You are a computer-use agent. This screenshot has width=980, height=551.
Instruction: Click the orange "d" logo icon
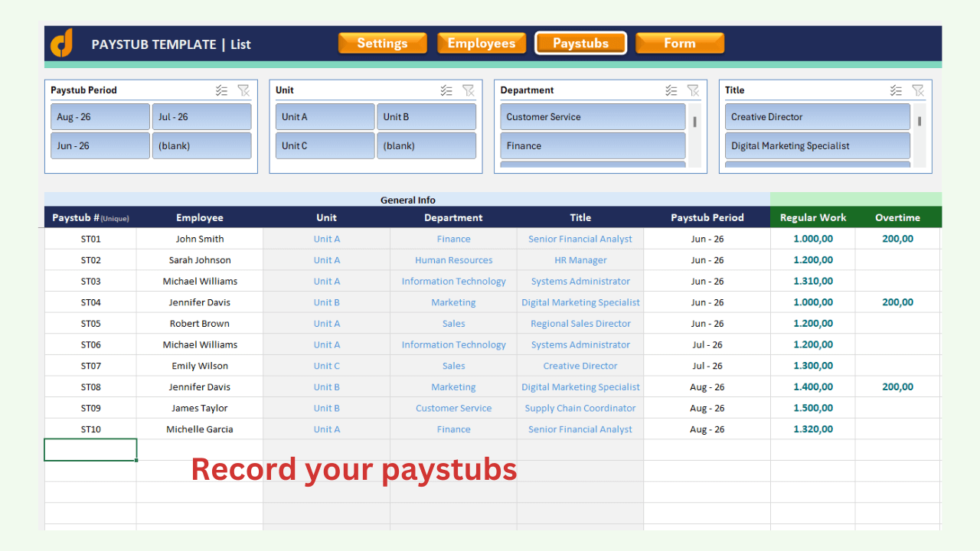click(61, 43)
